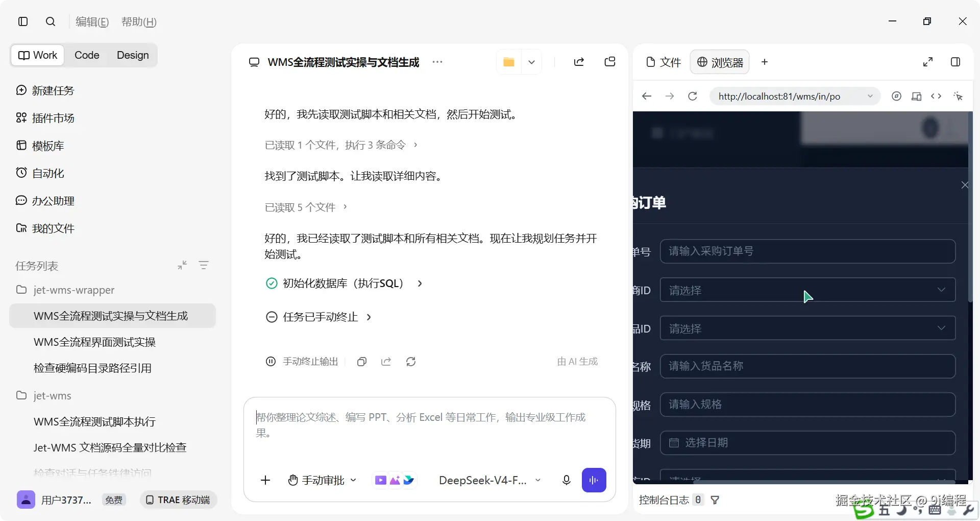Open the DeepSeek-V4 model selector dropdown

click(x=489, y=480)
